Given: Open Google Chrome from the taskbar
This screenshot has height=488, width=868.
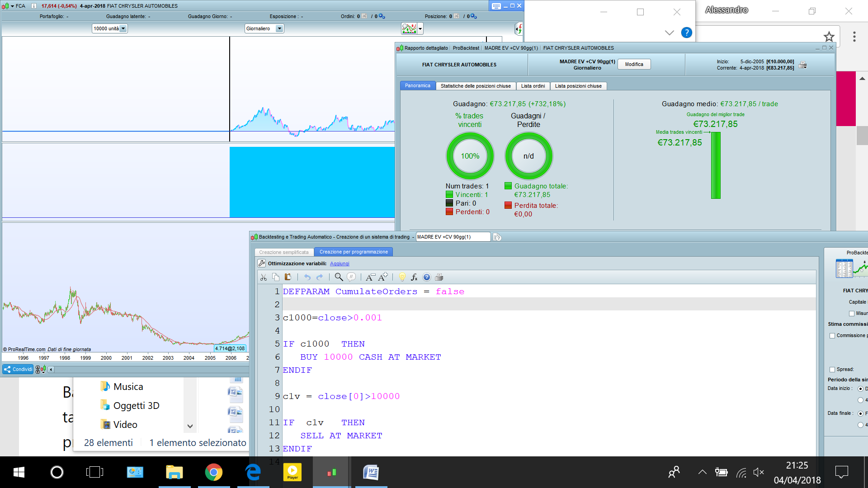Looking at the screenshot, I should tap(213, 472).
